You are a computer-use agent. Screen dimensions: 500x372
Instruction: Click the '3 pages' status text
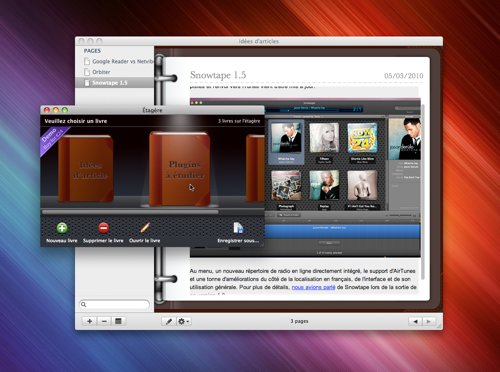pos(299,321)
